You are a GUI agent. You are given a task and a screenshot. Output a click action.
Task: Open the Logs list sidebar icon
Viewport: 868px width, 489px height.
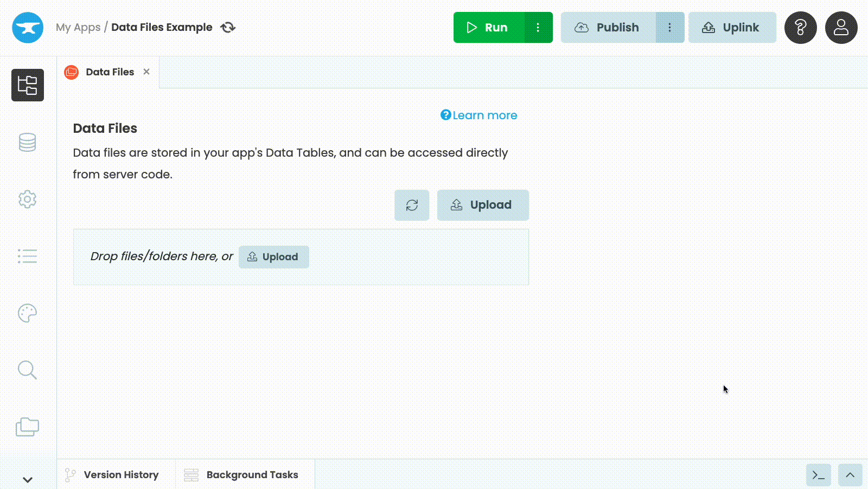pos(28,256)
